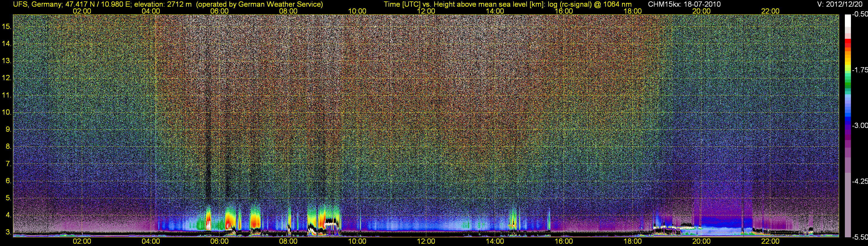Click the colorbar value '-1.75'
Viewport: 868px width, 246px height.
tap(860, 70)
